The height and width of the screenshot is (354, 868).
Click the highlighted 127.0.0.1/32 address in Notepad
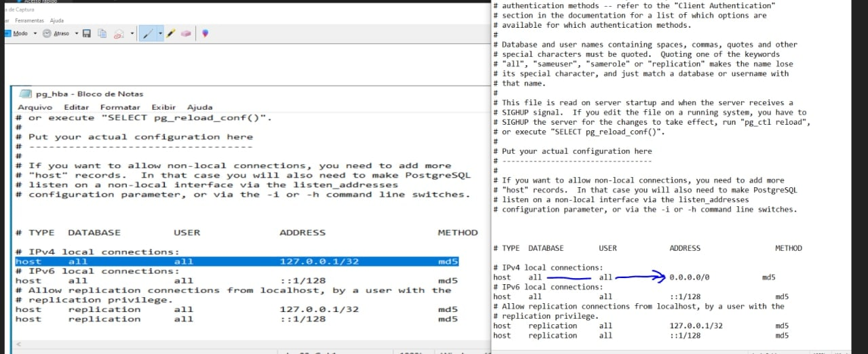319,262
